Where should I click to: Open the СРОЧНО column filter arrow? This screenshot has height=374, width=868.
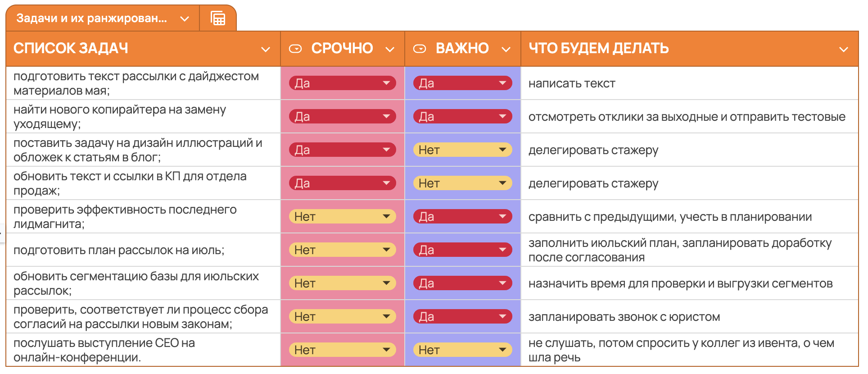pos(390,49)
